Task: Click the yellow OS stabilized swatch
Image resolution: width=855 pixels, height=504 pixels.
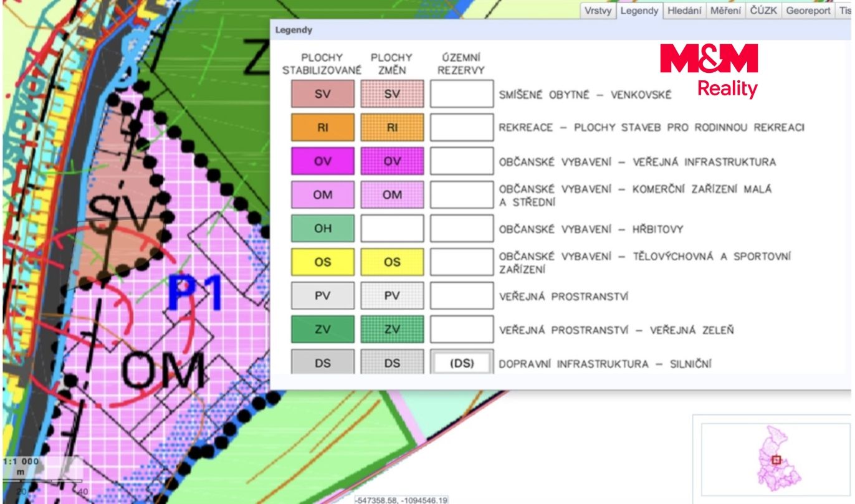Action: 323,262
